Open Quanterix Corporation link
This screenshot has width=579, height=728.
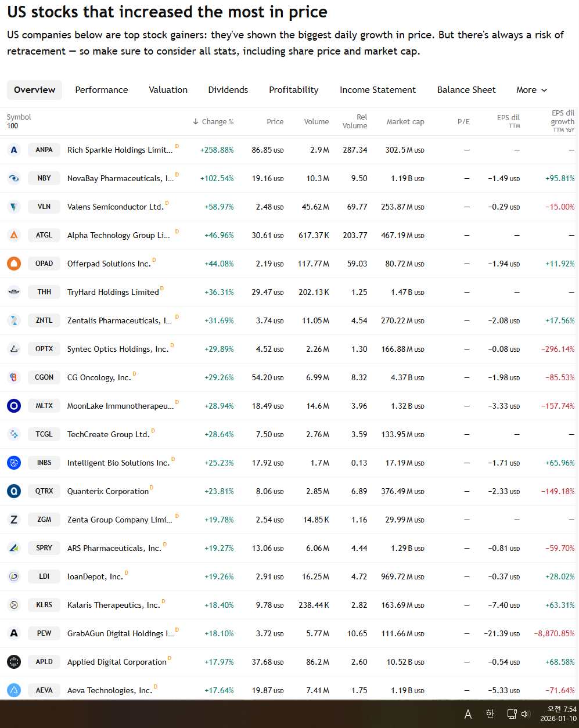(x=108, y=491)
